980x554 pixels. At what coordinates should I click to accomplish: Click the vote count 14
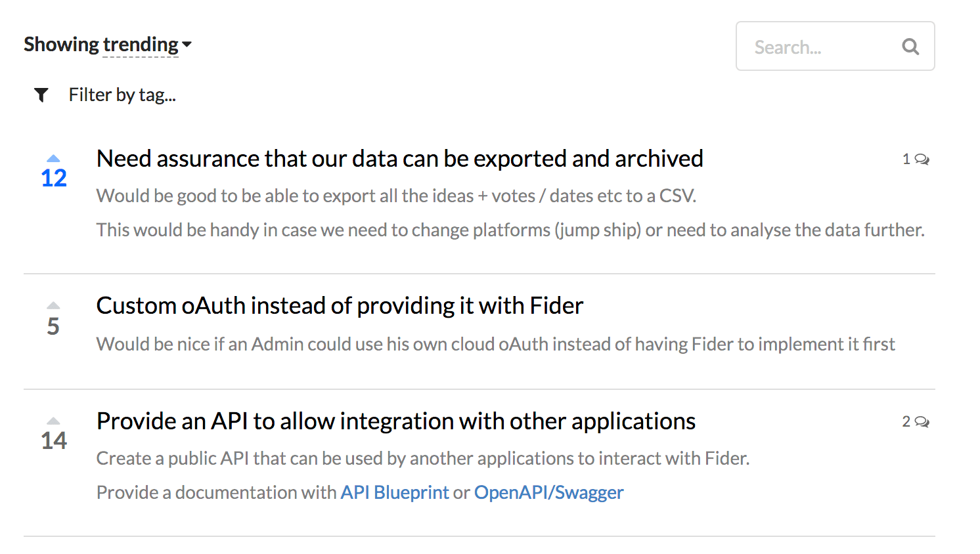pos(54,440)
